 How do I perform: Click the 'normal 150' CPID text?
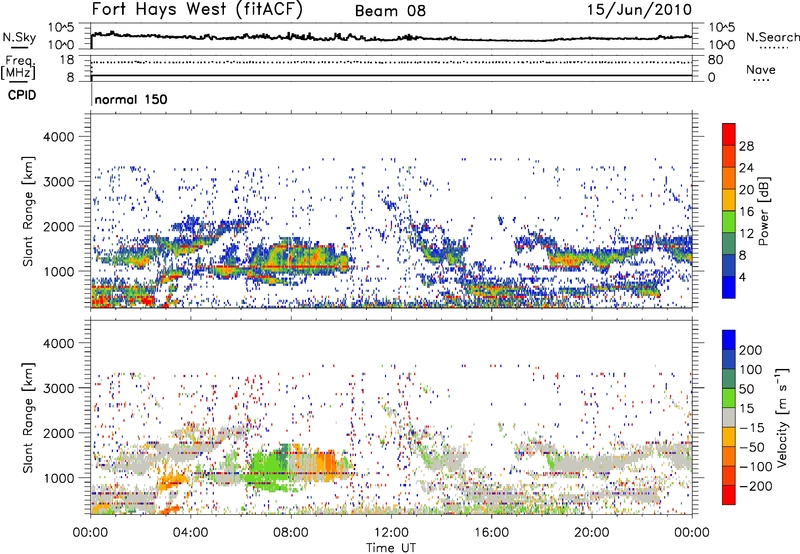click(x=131, y=99)
